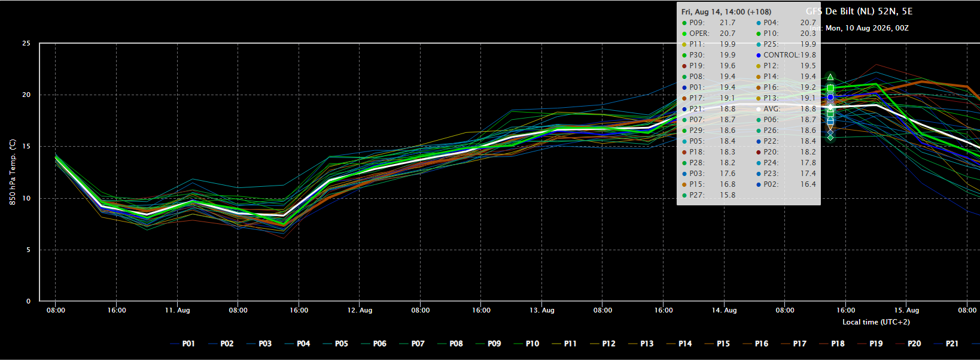
Task: Disable the P14 ensemble member in legend
Action: pos(679,344)
